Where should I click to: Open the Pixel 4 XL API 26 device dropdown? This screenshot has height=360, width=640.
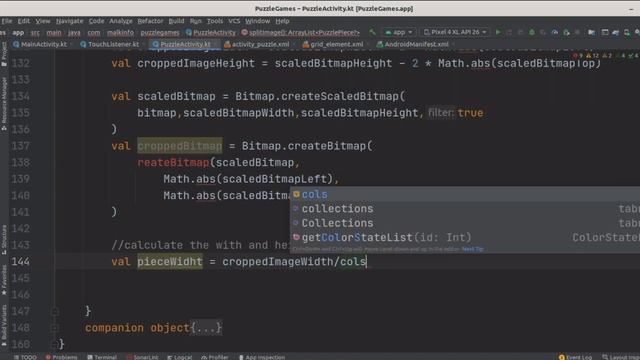(455, 32)
